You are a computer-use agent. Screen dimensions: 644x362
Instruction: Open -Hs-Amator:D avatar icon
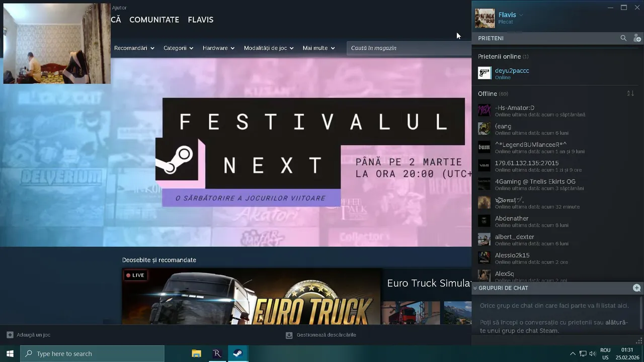pos(484,110)
